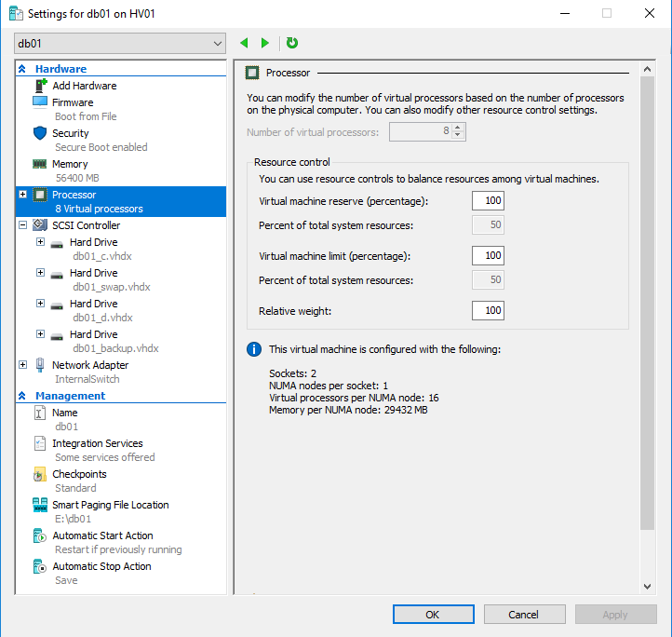Click the green back navigation arrow
The width and height of the screenshot is (672, 637).
pos(245,43)
